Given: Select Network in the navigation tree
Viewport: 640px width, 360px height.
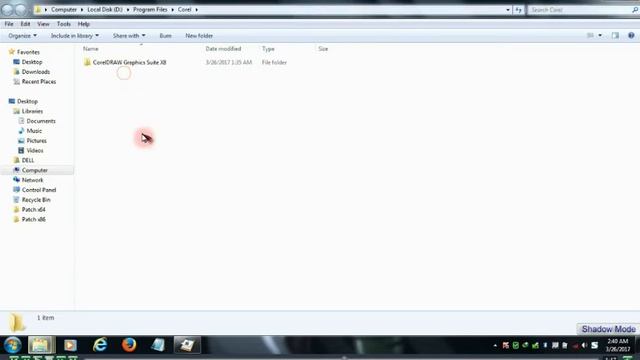Looking at the screenshot, I should [x=32, y=180].
